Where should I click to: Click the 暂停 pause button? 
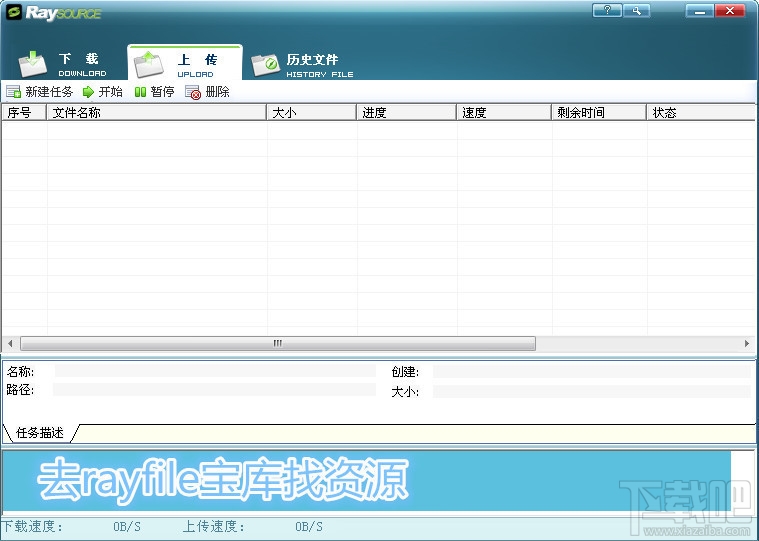tap(154, 91)
